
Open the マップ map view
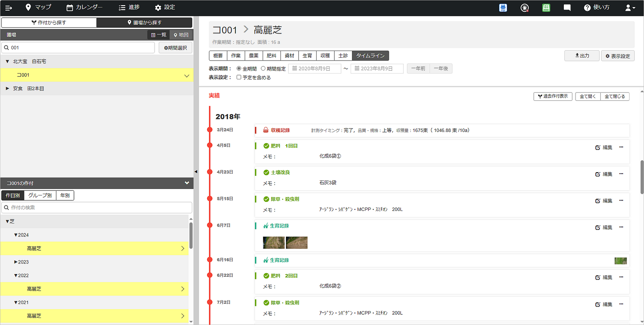pyautogui.click(x=38, y=7)
